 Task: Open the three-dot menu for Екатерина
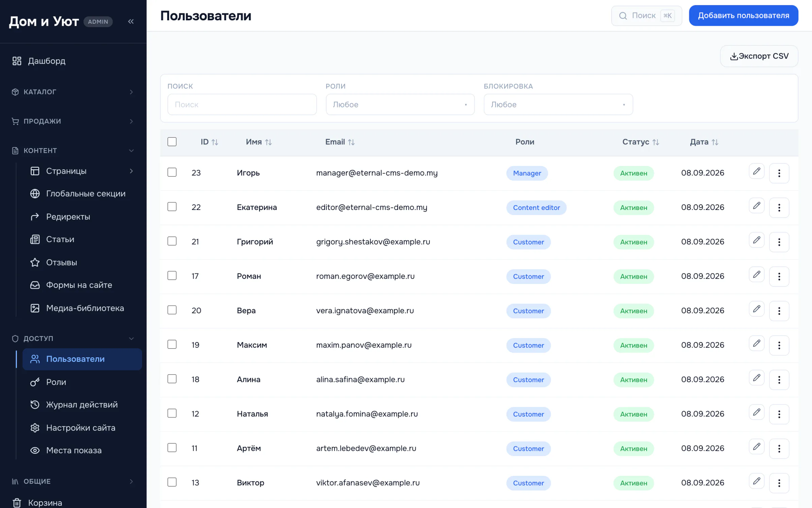(779, 208)
